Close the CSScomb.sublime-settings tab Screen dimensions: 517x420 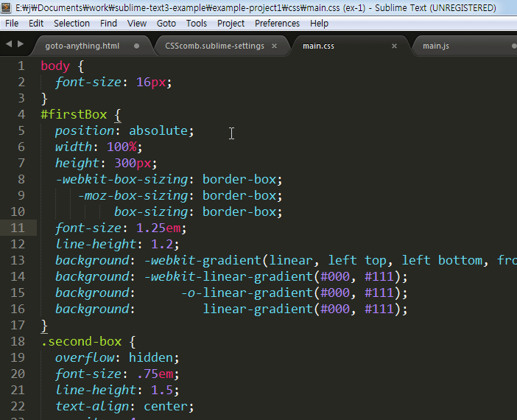[274, 46]
